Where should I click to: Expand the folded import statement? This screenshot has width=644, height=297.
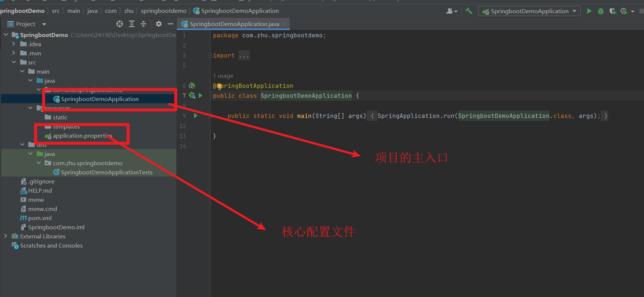tap(244, 56)
